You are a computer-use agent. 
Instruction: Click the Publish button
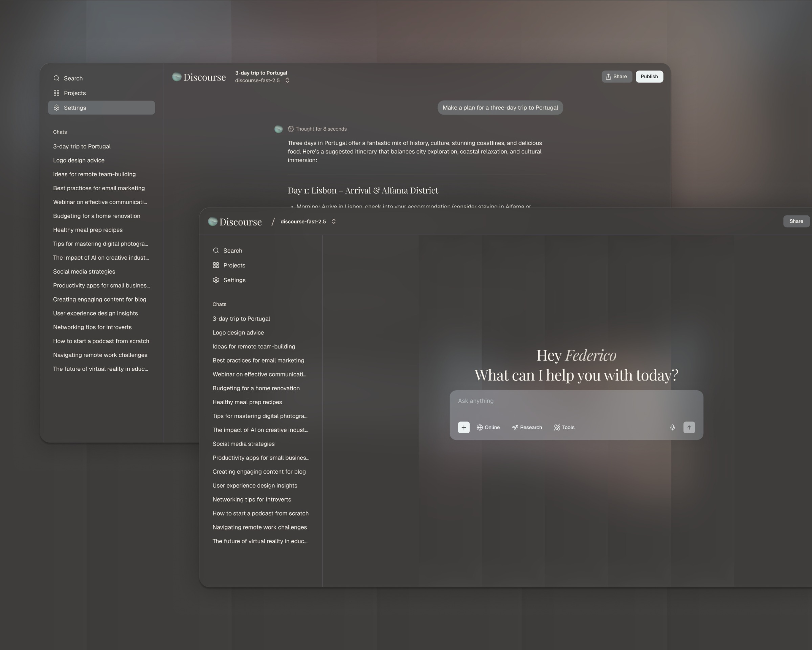[x=649, y=76]
